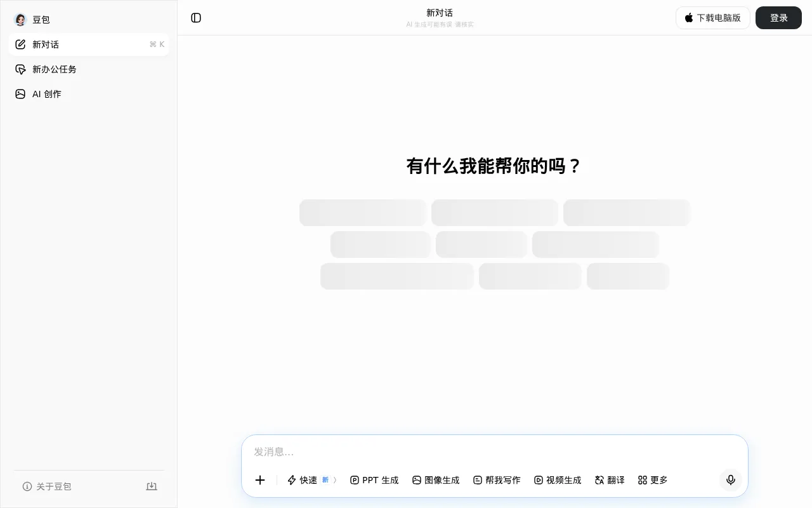This screenshot has width=812, height=508.
Task: Activate the microphone voice input
Action: [731, 480]
